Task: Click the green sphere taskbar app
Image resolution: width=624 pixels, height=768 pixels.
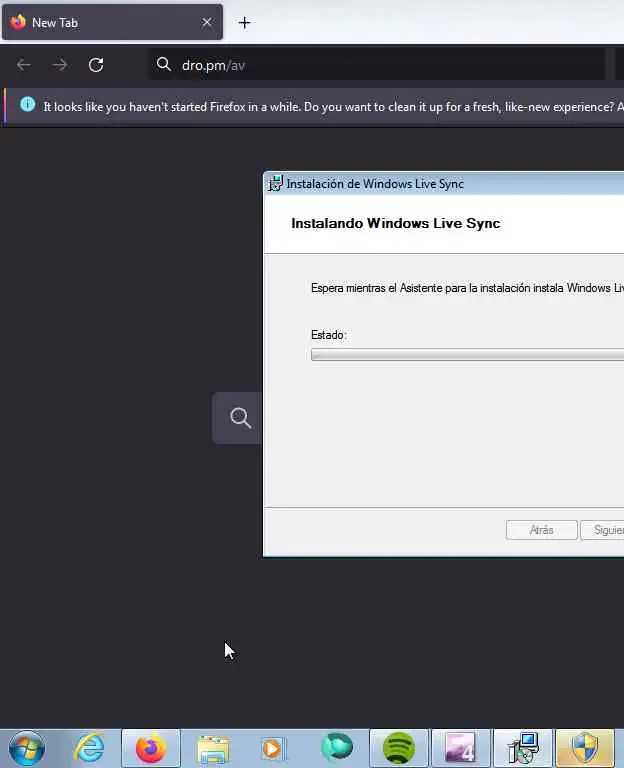Action: pyautogui.click(x=336, y=747)
